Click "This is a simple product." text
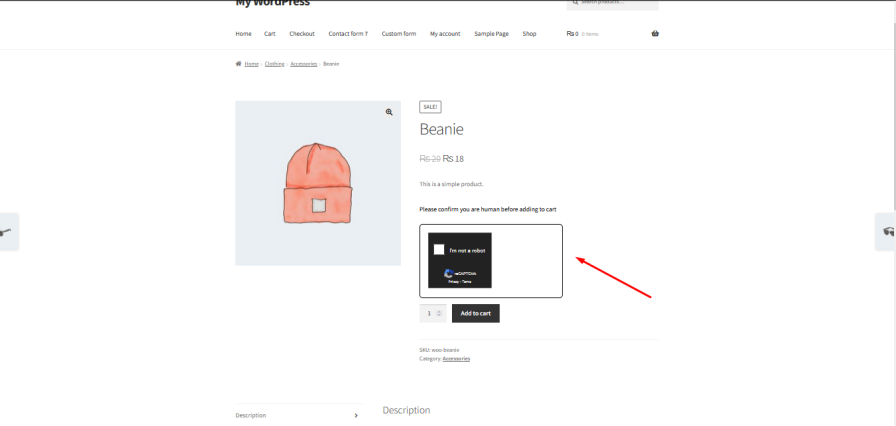Screen dimensions: 896x426 pyautogui.click(x=451, y=184)
